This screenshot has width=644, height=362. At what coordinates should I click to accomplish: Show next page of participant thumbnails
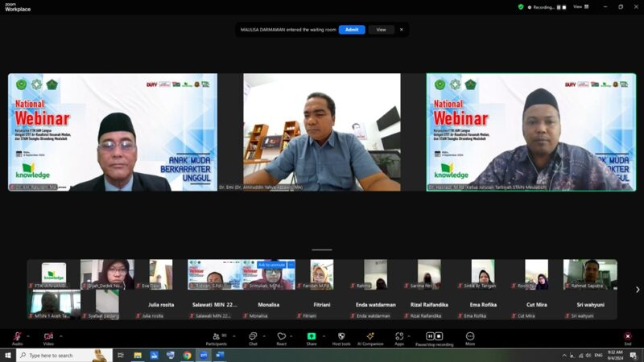coord(638,290)
